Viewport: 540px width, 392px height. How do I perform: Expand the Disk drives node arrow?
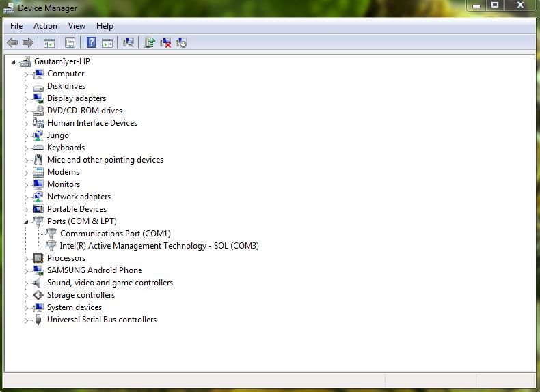click(26, 87)
